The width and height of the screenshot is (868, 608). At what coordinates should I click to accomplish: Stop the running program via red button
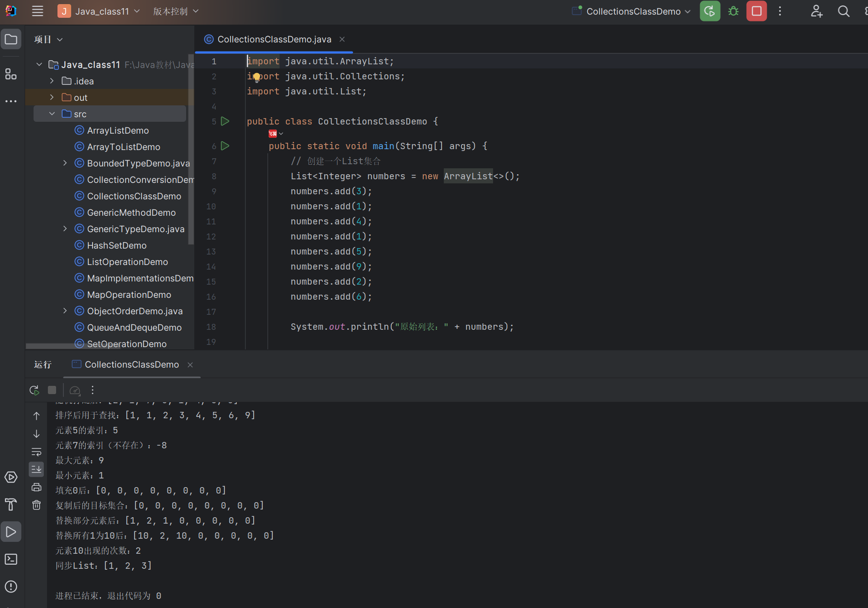click(x=756, y=11)
